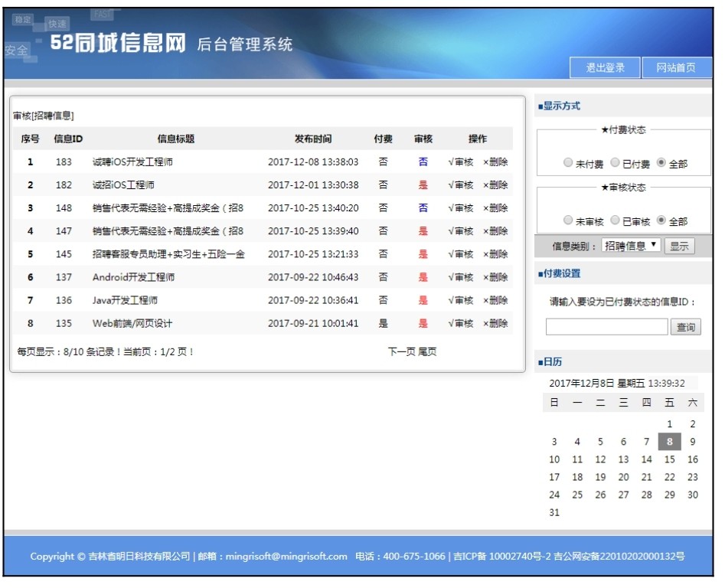Image resolution: width=725 pixels, height=588 pixels.
Task: Approve record 145 with √审核
Action: (461, 254)
